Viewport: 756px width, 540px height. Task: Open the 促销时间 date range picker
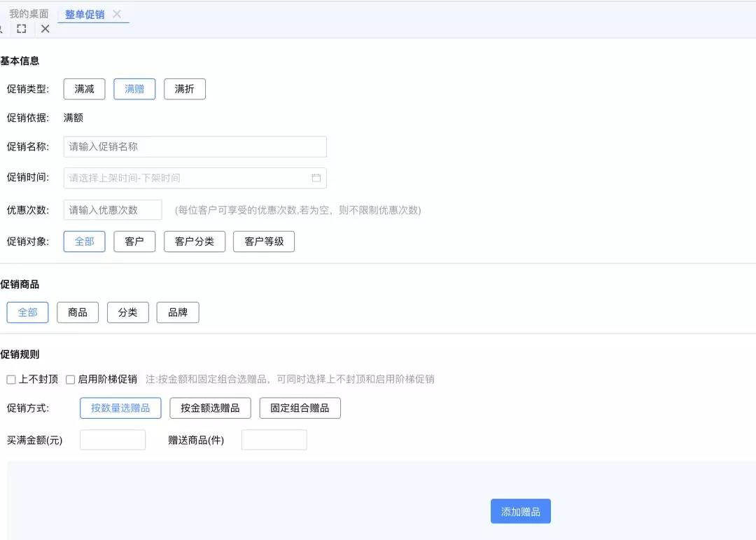pos(189,178)
